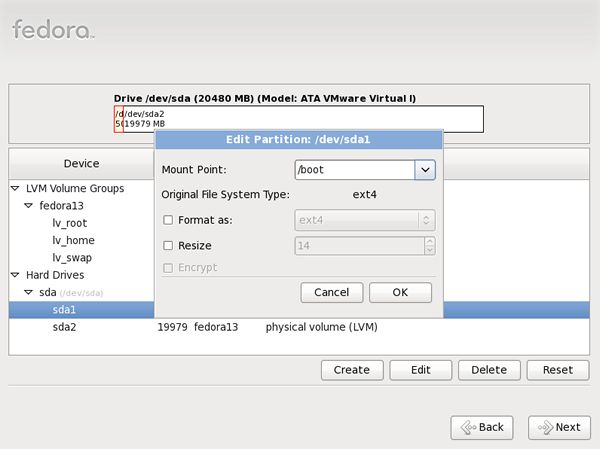Click the Next arrow icon
Image resolution: width=600 pixels, height=449 pixels.
pos(546,427)
